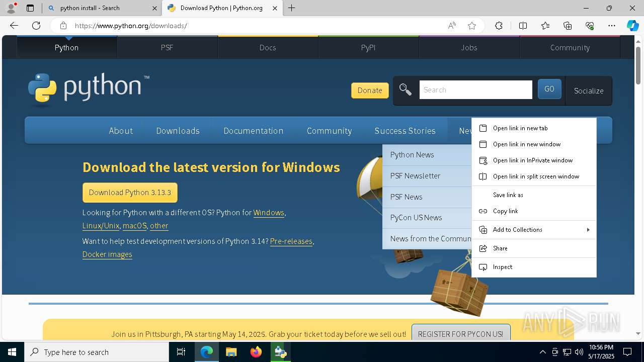Open the Extensions puzzle icon
Viewport: 644px width, 362px height.
(499, 26)
